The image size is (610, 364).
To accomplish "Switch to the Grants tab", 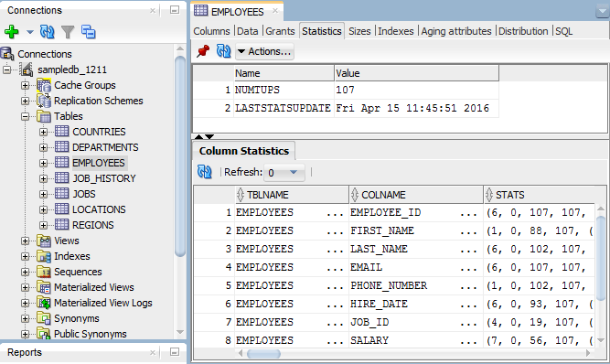I will tap(280, 31).
